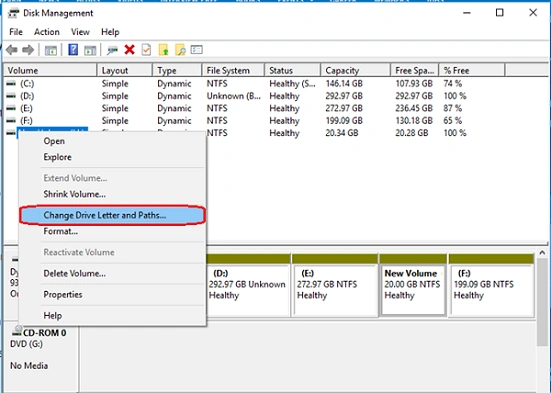The height and width of the screenshot is (393, 551).
Task: Sort by the Volume column header
Action: tap(50, 70)
